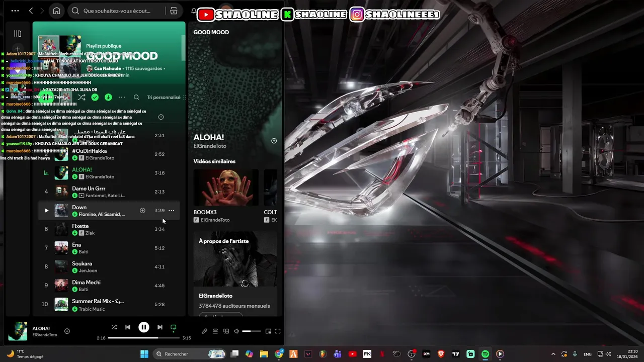Click the taskbar Rechercher search box
Viewport: 644px width, 362px height.
click(x=190, y=354)
